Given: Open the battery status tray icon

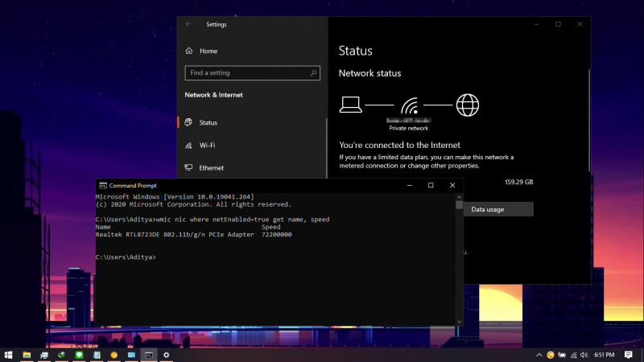Looking at the screenshot, I should point(562,355).
